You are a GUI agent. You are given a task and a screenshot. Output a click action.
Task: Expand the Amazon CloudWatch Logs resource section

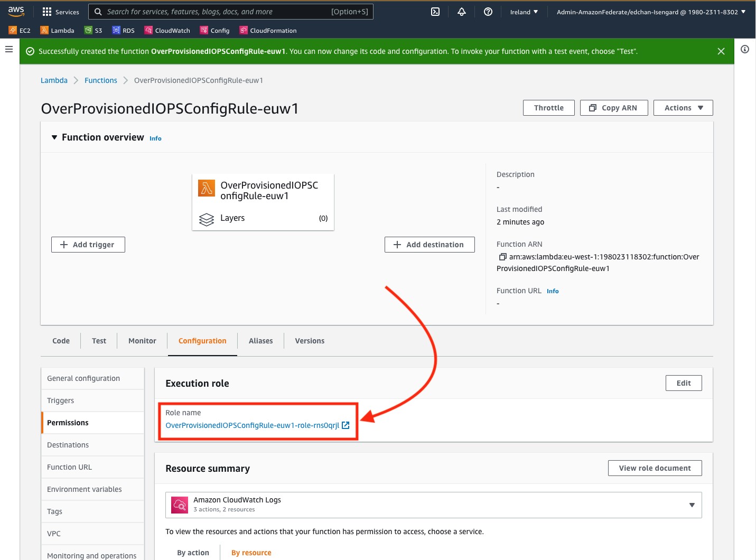pos(692,505)
